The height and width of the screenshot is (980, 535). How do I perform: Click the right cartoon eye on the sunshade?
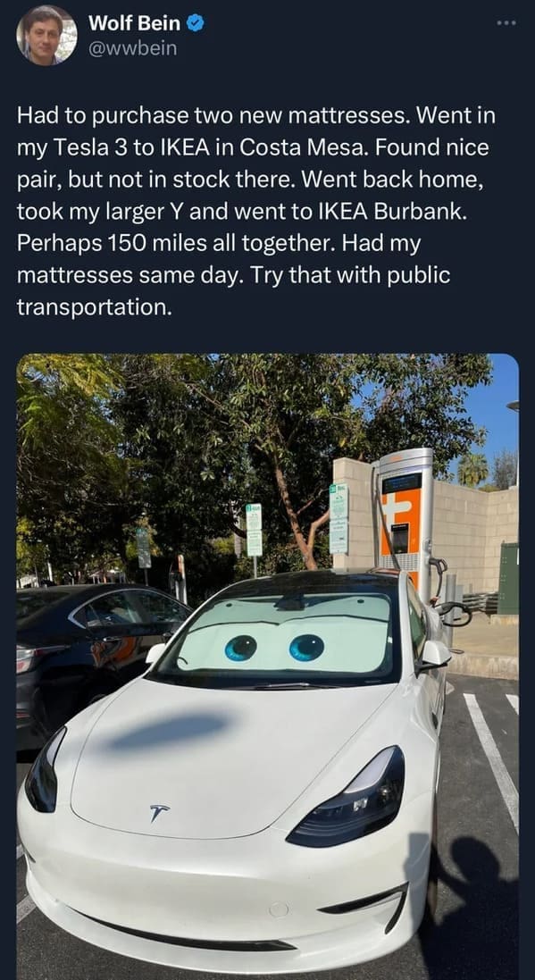[306, 647]
